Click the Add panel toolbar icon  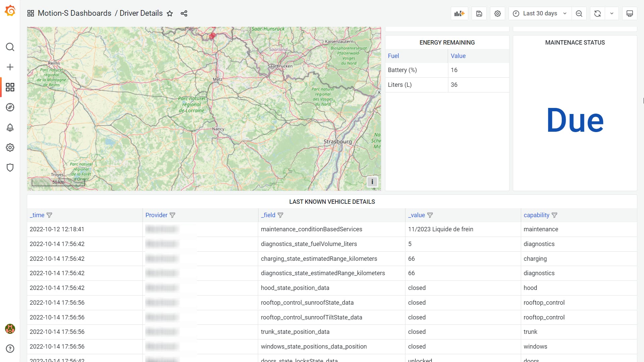click(459, 13)
